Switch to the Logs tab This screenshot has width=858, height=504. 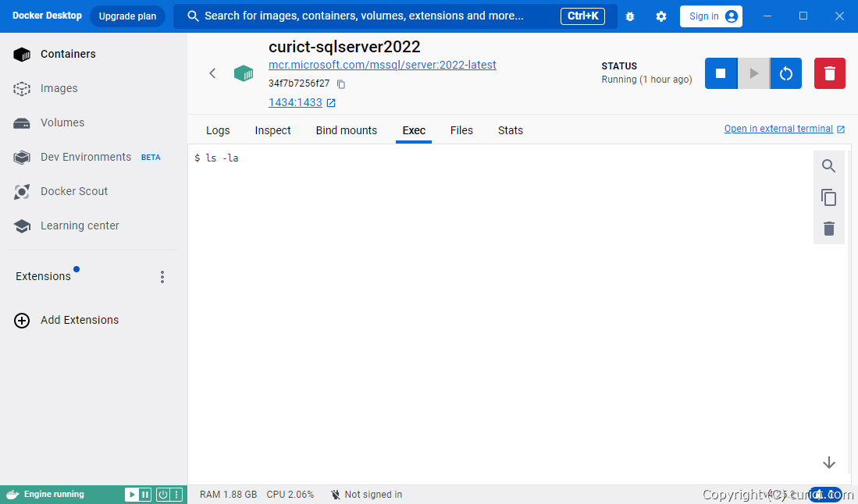pyautogui.click(x=218, y=130)
